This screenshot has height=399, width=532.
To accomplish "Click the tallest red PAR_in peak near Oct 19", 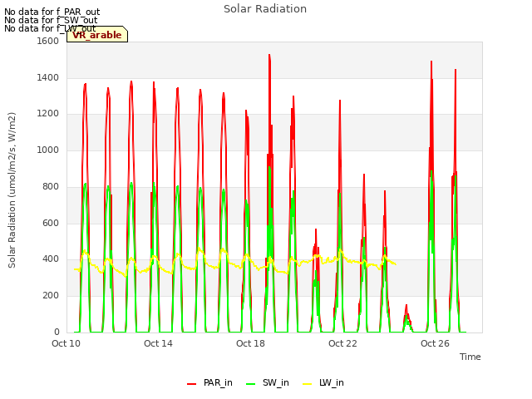I will (269, 56).
